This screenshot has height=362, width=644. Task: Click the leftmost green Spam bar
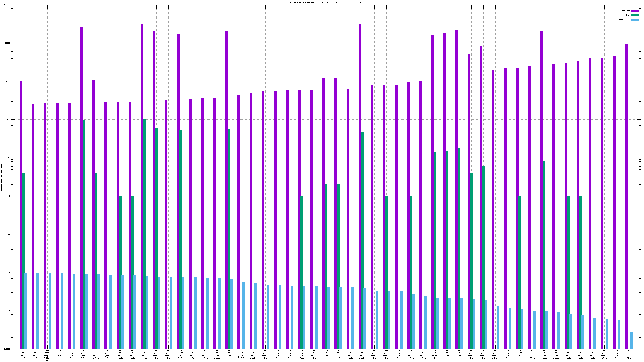[23, 261]
